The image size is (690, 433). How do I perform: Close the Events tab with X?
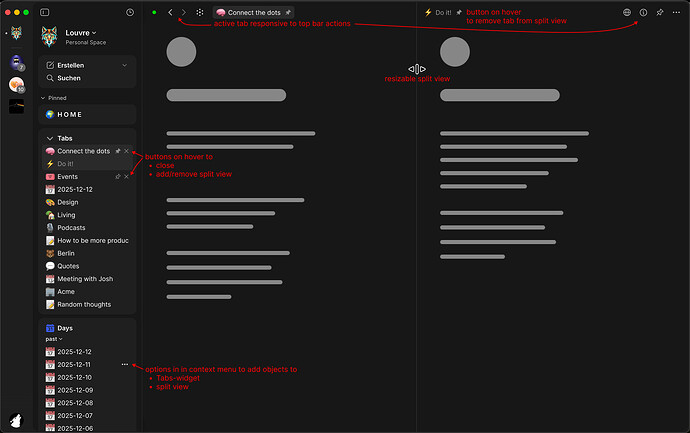tap(126, 176)
